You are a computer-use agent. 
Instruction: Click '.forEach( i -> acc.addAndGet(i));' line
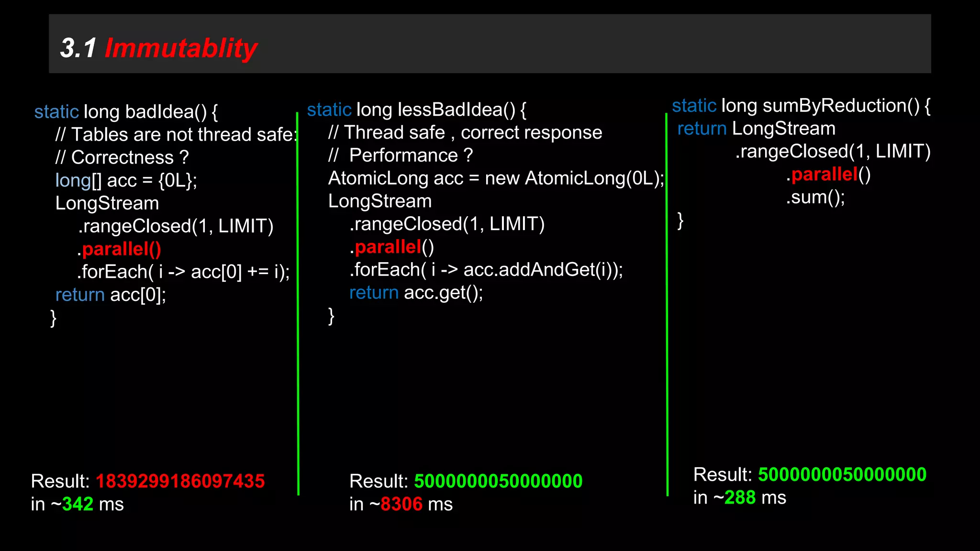click(x=486, y=270)
